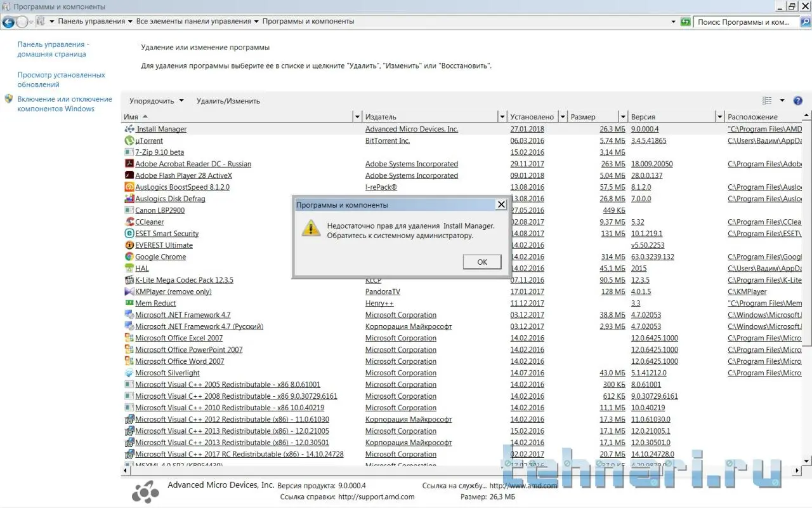Click the Henry++ publisher cell

click(x=379, y=304)
